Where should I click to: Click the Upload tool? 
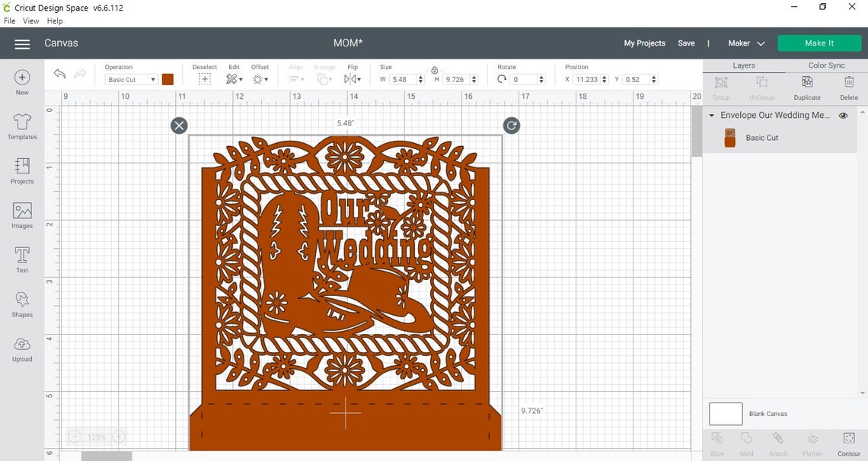21,348
